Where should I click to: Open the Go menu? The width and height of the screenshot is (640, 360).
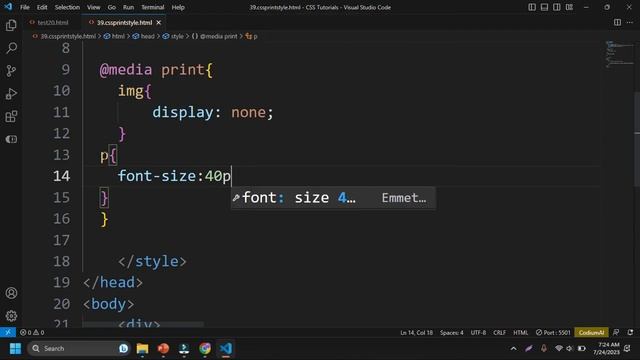pos(111,7)
